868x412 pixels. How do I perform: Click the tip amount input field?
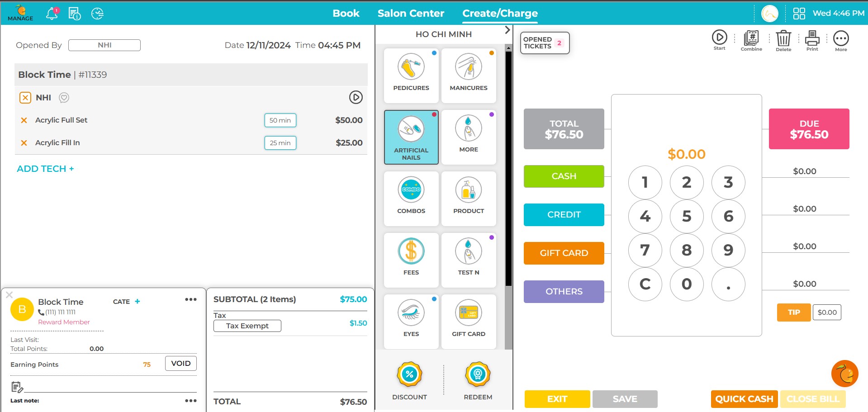[x=827, y=312]
